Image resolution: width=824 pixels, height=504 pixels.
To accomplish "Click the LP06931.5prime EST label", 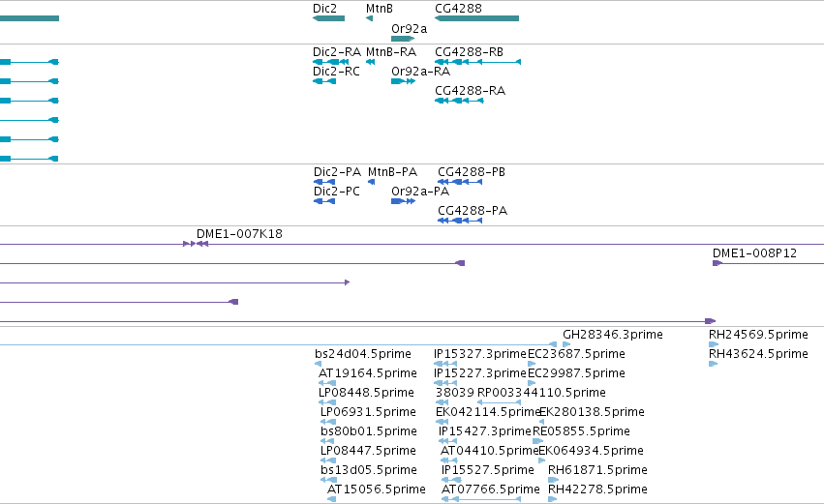I will click(368, 413).
